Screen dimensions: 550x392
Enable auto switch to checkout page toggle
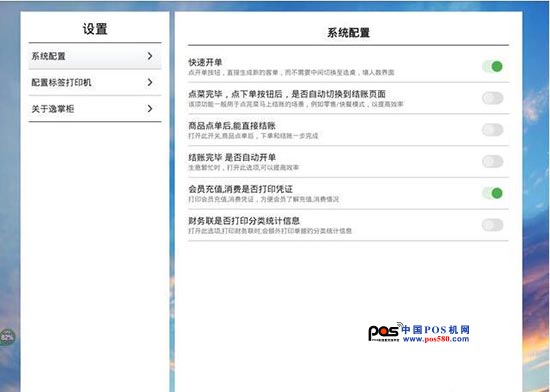click(492, 98)
